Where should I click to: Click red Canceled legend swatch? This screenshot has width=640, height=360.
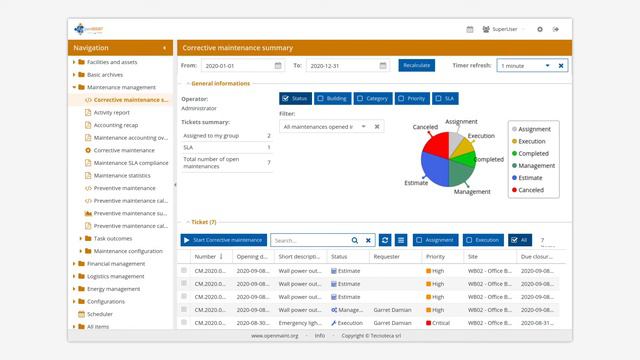click(x=514, y=190)
